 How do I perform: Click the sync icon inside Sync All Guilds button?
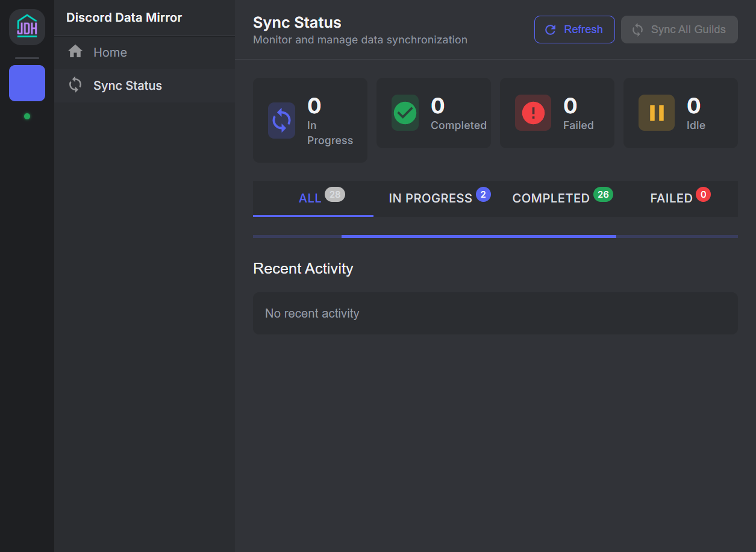pyautogui.click(x=638, y=29)
